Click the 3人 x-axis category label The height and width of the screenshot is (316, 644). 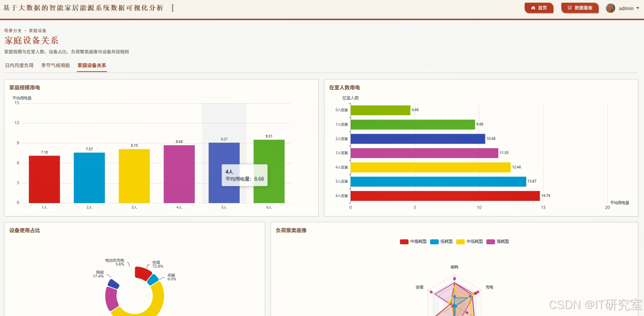(x=134, y=208)
